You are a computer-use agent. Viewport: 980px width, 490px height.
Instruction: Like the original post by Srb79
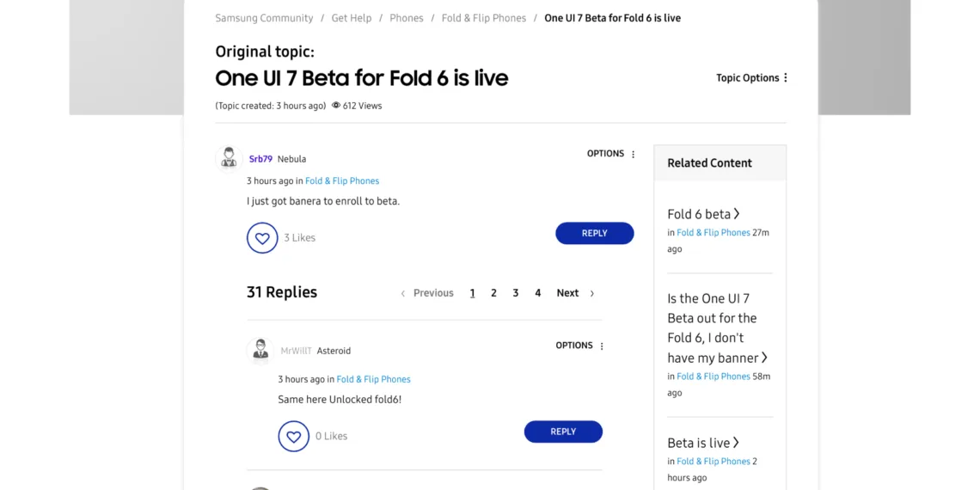click(x=262, y=238)
